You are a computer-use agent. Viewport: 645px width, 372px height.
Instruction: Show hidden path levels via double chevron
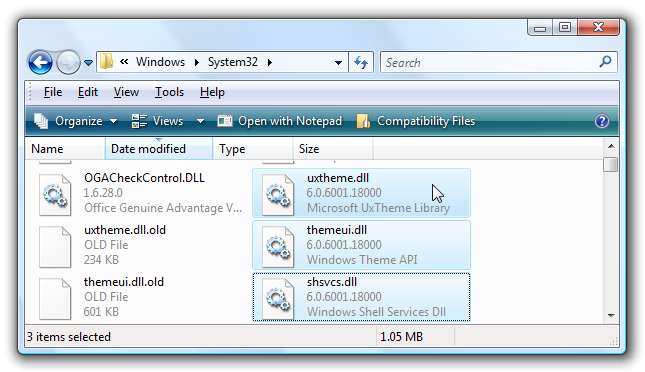124,62
